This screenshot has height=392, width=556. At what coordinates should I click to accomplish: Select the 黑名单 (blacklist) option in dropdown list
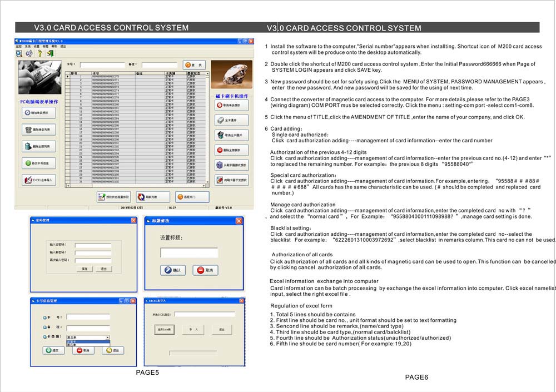point(88,345)
